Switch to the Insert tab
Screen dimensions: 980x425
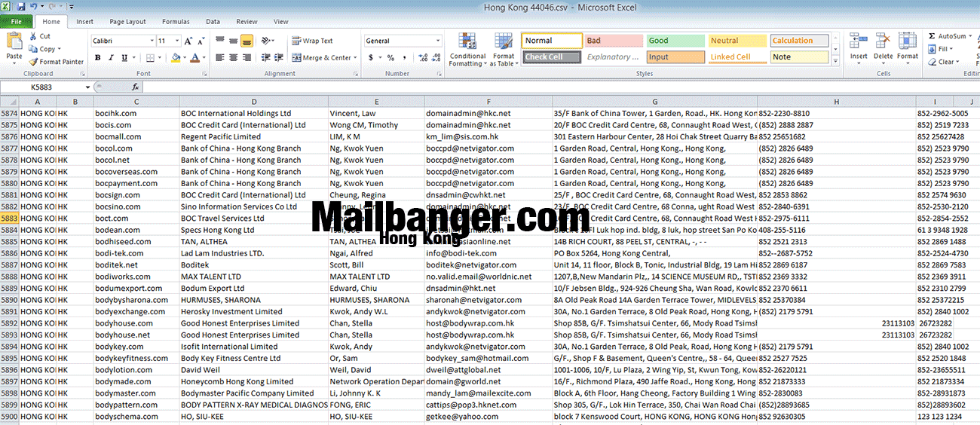pyautogui.click(x=84, y=22)
